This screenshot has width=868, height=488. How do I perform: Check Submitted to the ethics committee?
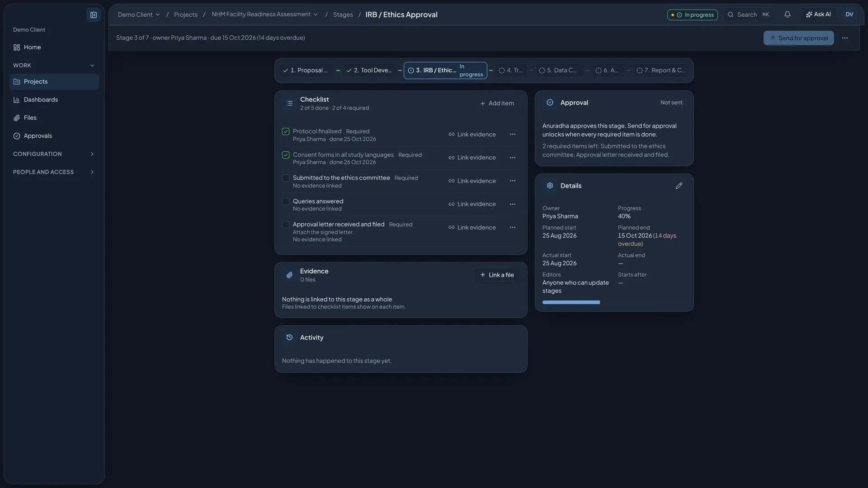click(x=286, y=178)
